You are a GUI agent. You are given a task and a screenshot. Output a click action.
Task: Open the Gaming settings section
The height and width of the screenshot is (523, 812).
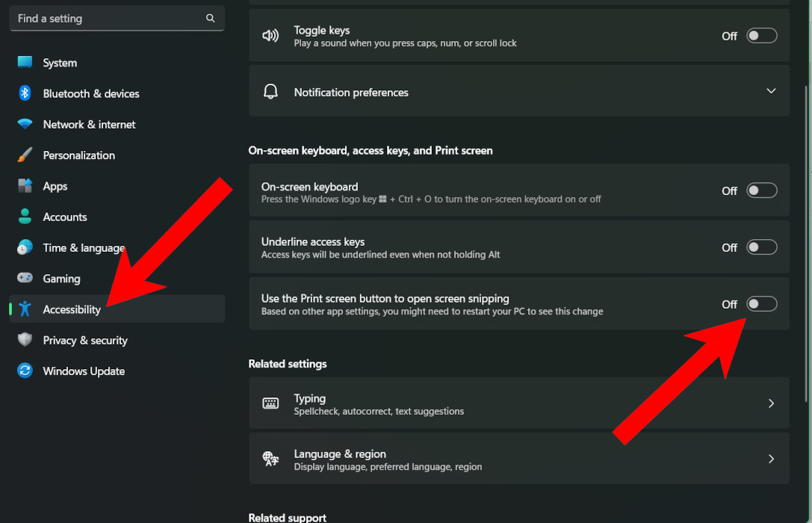point(63,278)
